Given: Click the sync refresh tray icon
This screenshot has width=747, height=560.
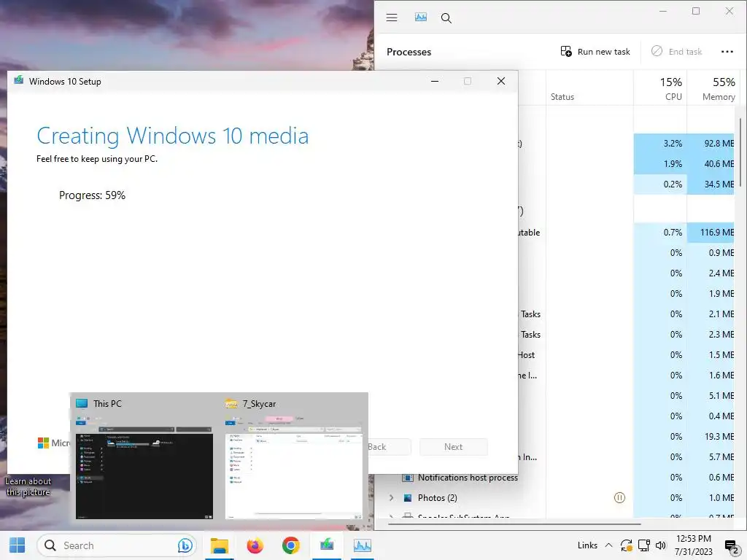Looking at the screenshot, I should [626, 545].
